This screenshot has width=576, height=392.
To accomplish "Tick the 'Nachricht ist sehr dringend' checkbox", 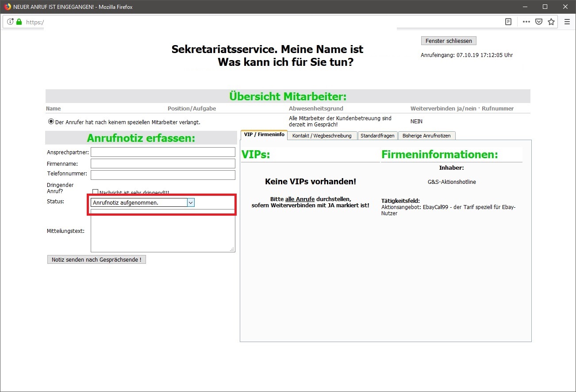I will pos(95,192).
